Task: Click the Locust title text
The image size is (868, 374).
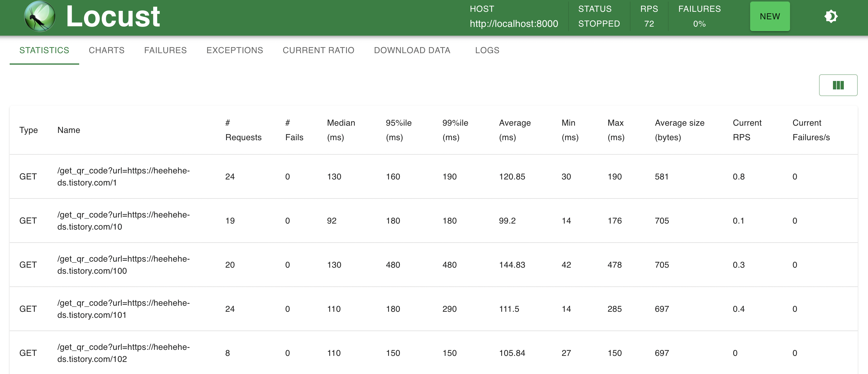Action: tap(113, 17)
